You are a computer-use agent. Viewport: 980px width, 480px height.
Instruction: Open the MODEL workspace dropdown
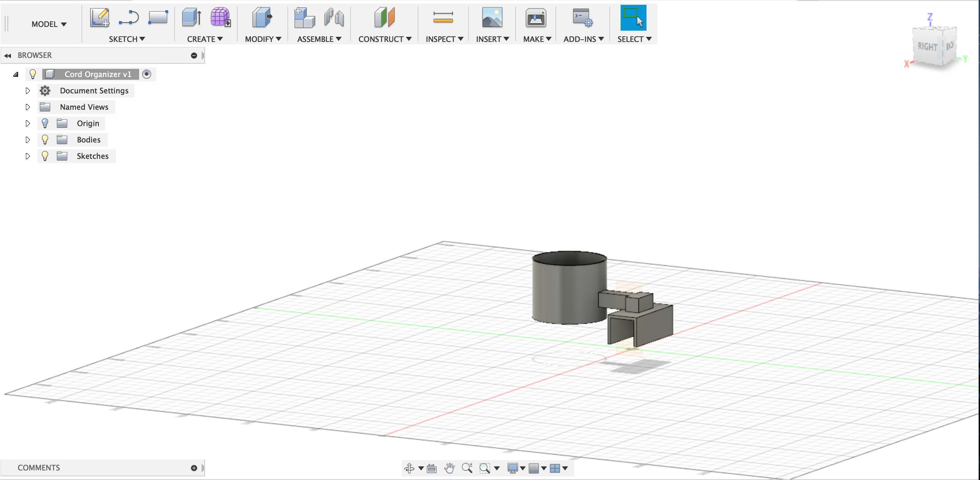pos(49,24)
